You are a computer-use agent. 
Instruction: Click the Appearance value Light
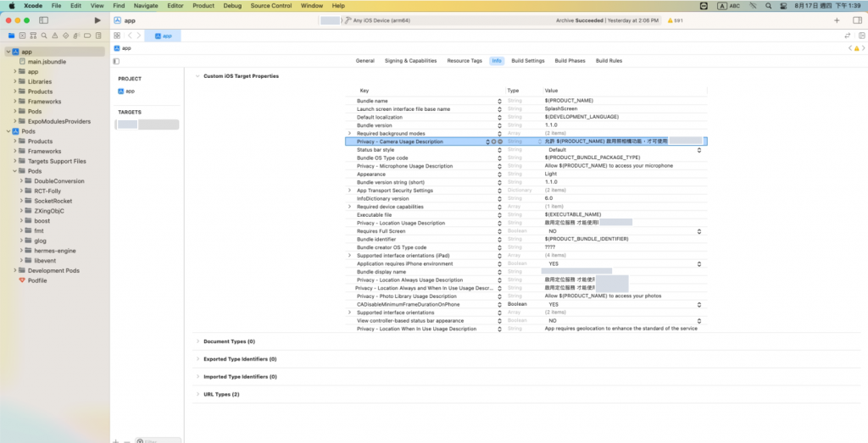pyautogui.click(x=551, y=174)
